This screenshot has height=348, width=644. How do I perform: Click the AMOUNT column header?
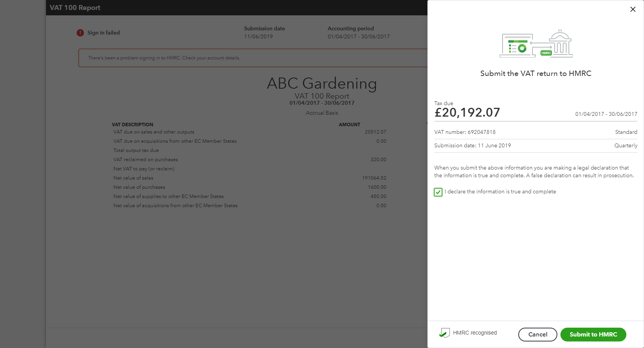(x=349, y=125)
